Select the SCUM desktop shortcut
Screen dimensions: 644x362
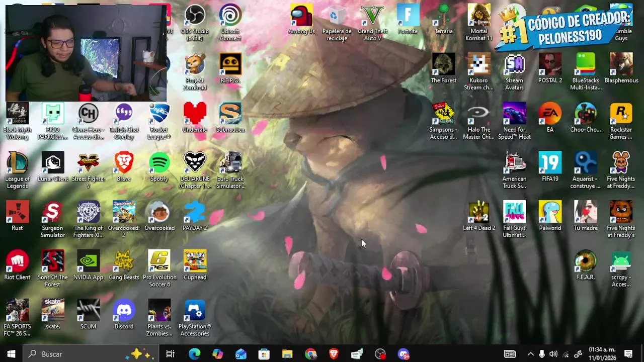point(88,315)
